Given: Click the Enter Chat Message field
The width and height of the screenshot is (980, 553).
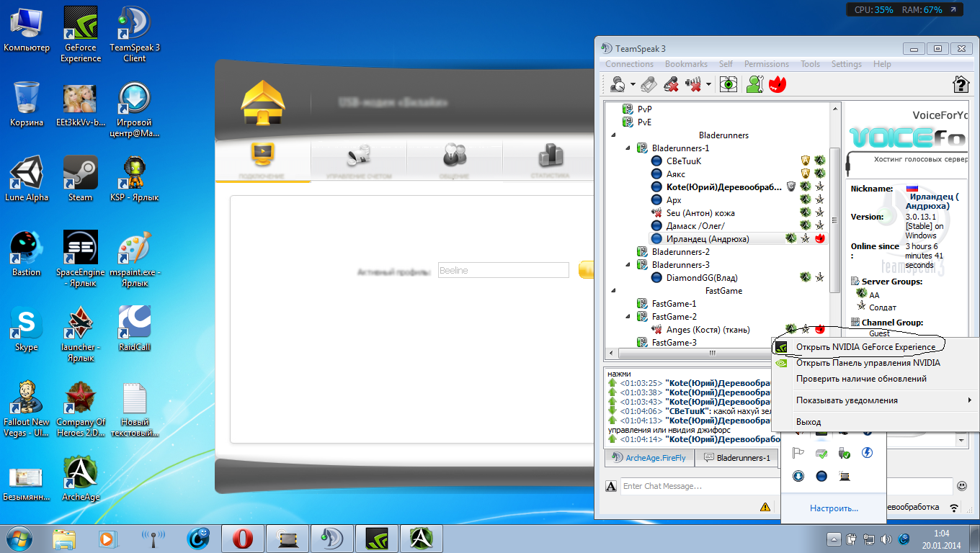Looking at the screenshot, I should (785, 486).
